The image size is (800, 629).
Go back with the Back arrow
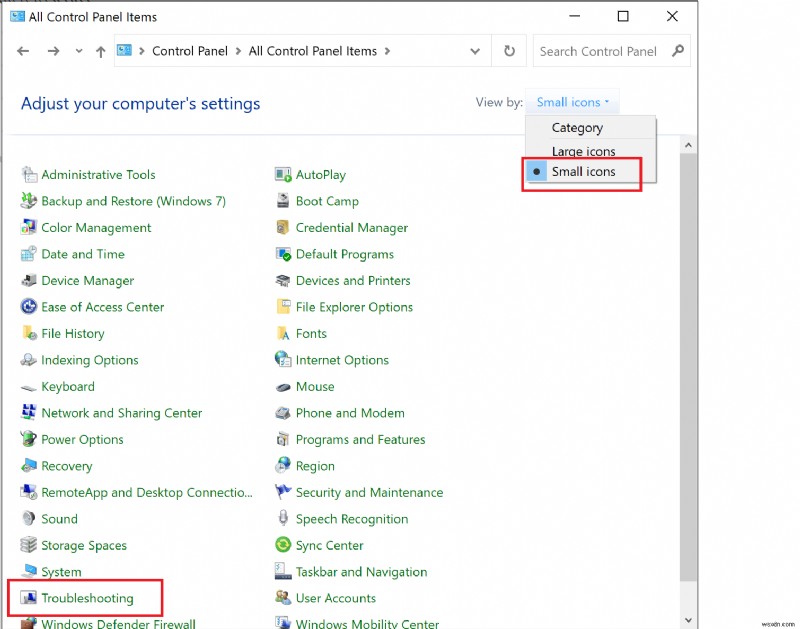click(23, 51)
